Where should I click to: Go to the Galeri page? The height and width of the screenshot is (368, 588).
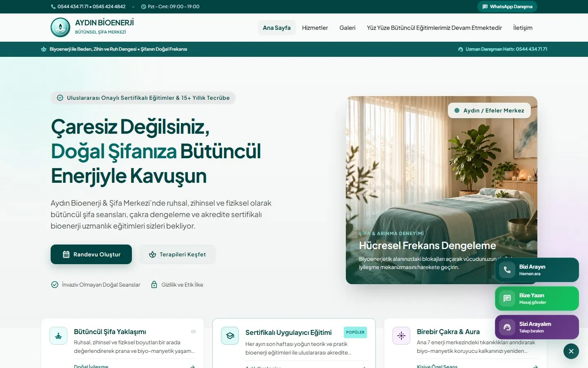tap(347, 28)
